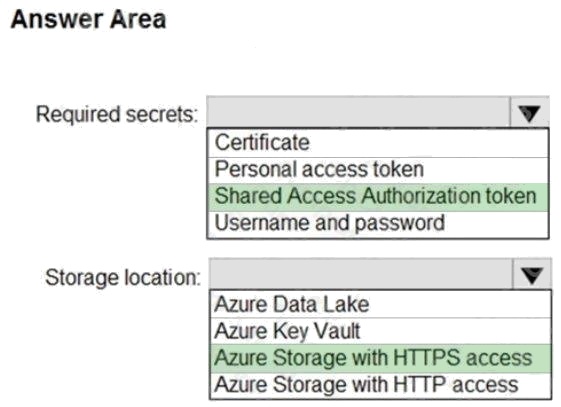Pick the Key Vault entry in storage list

381,331
